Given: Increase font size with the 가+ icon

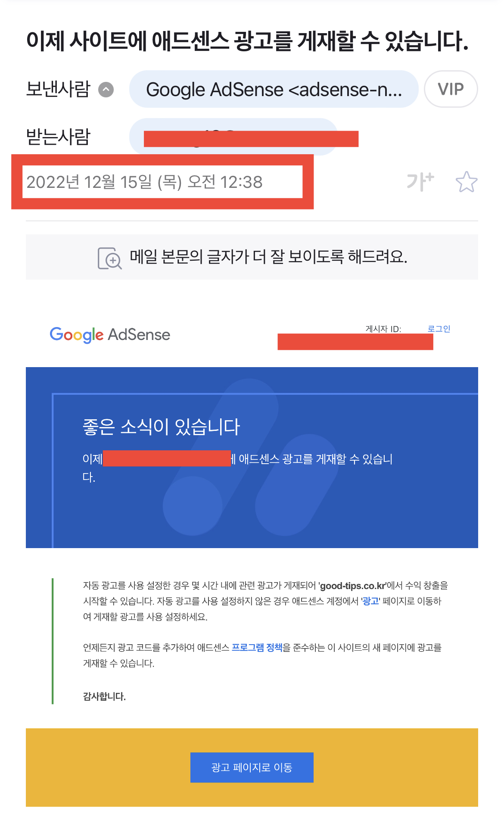Looking at the screenshot, I should [420, 181].
